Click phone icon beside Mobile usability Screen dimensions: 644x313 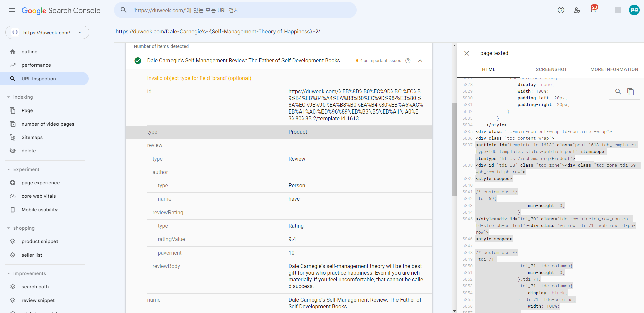(x=13, y=210)
